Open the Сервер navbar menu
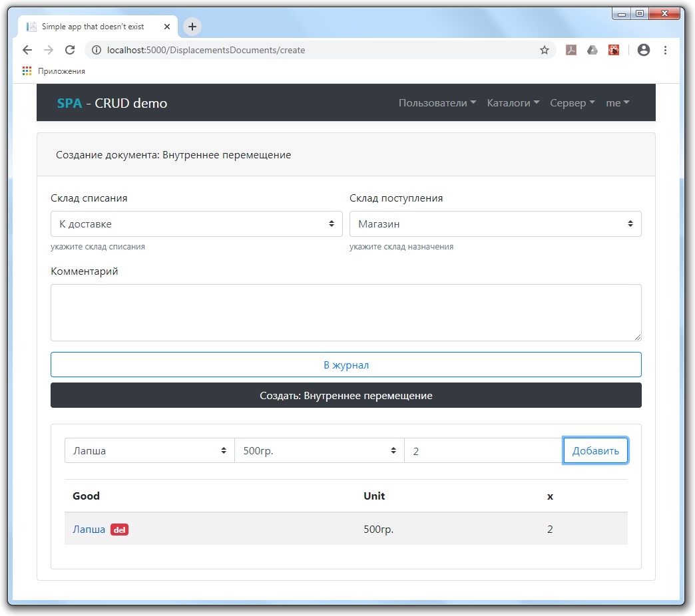Screen dimensions: 695x616 click(x=573, y=102)
